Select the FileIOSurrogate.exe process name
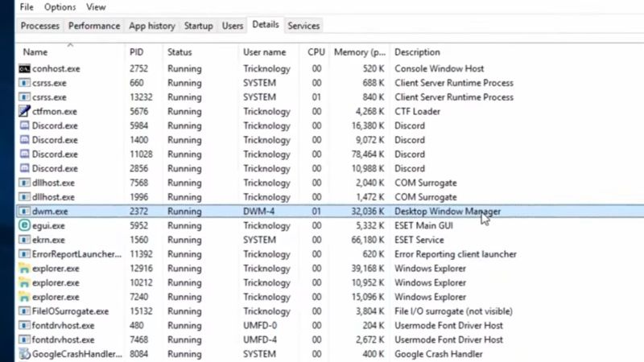This screenshot has height=362, width=644. tap(70, 311)
